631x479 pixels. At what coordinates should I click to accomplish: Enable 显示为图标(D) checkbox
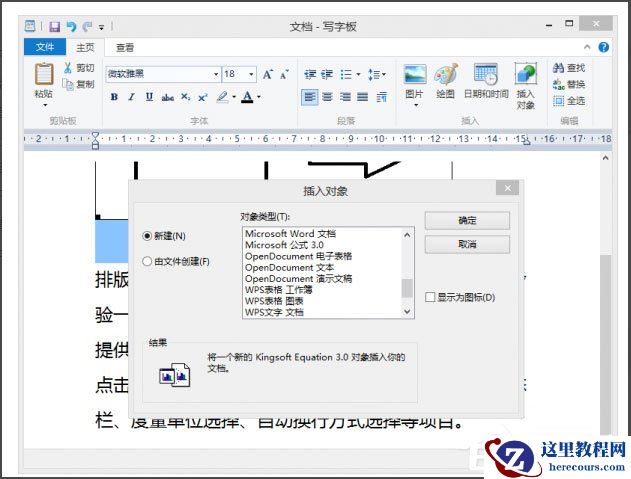point(430,297)
